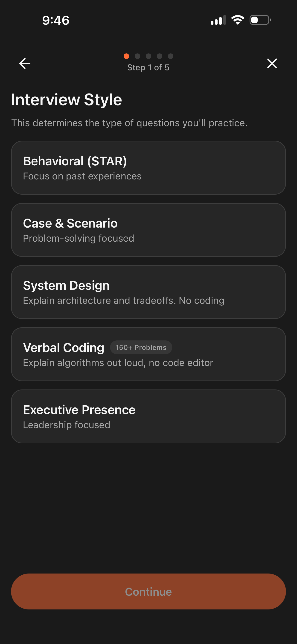Tap the Step 1 of 5 label
The height and width of the screenshot is (644, 297).
148,67
